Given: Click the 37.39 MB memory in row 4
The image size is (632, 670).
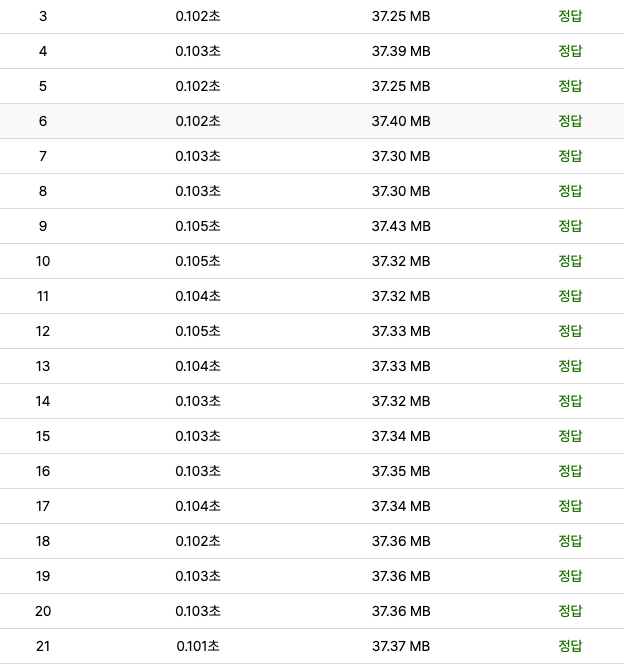Looking at the screenshot, I should coord(401,51).
